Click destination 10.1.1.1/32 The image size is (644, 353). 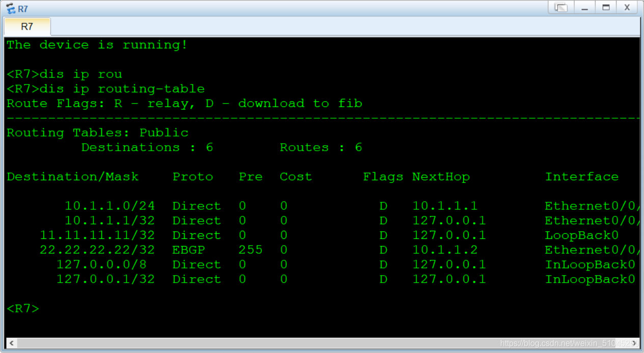[110, 221]
